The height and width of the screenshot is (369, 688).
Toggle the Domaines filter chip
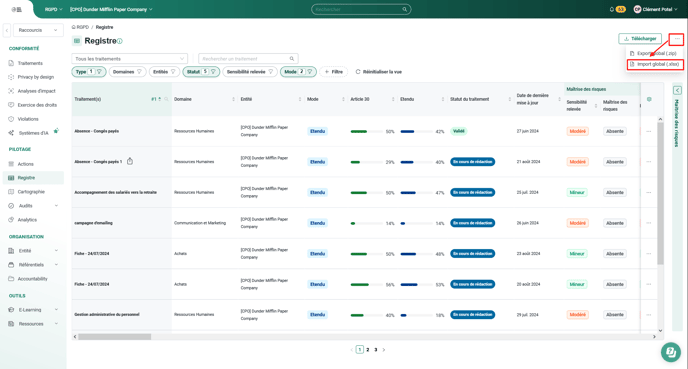pyautogui.click(x=127, y=72)
